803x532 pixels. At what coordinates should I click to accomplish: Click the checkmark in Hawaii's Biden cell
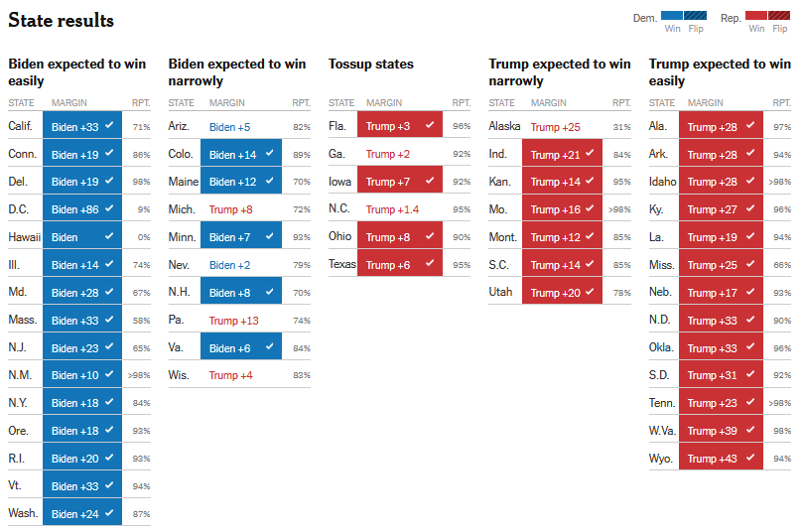point(109,236)
